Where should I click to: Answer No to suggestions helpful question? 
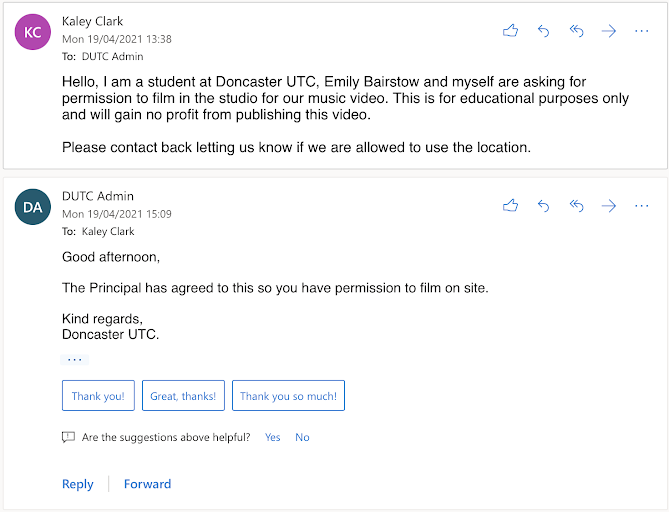click(x=302, y=437)
